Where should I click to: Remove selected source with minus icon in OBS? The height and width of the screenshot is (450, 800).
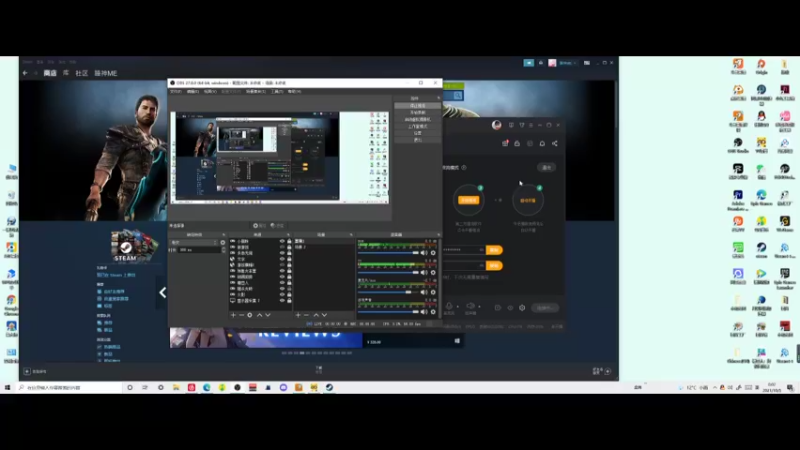(241, 315)
